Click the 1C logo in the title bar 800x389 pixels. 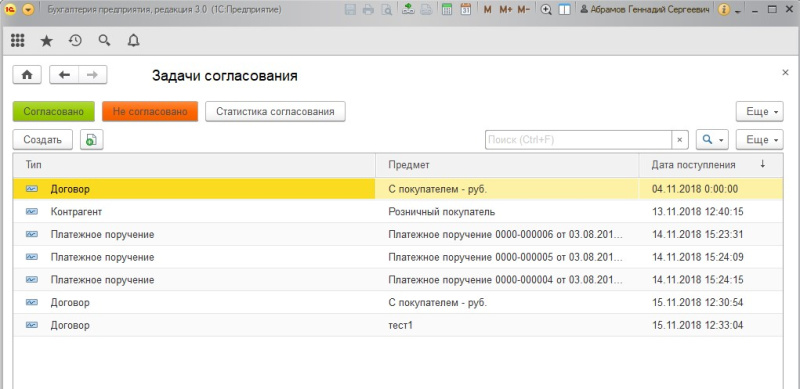[x=11, y=10]
